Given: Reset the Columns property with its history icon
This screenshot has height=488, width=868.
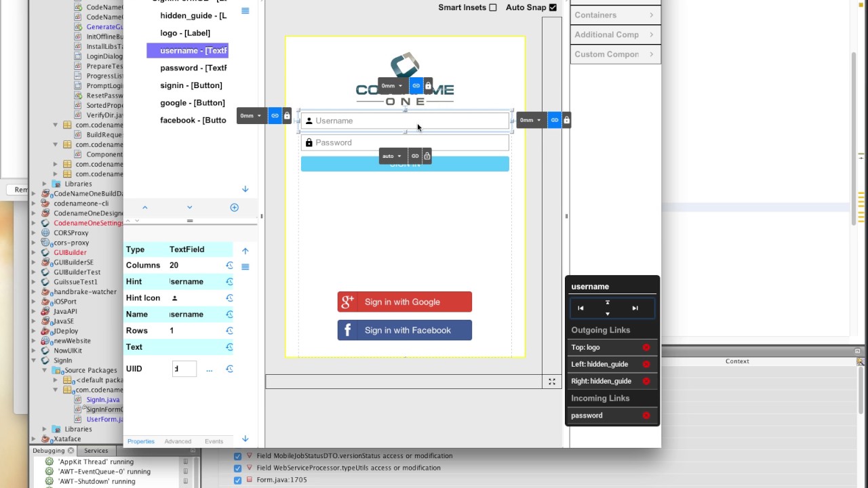Looking at the screenshot, I should [229, 266].
